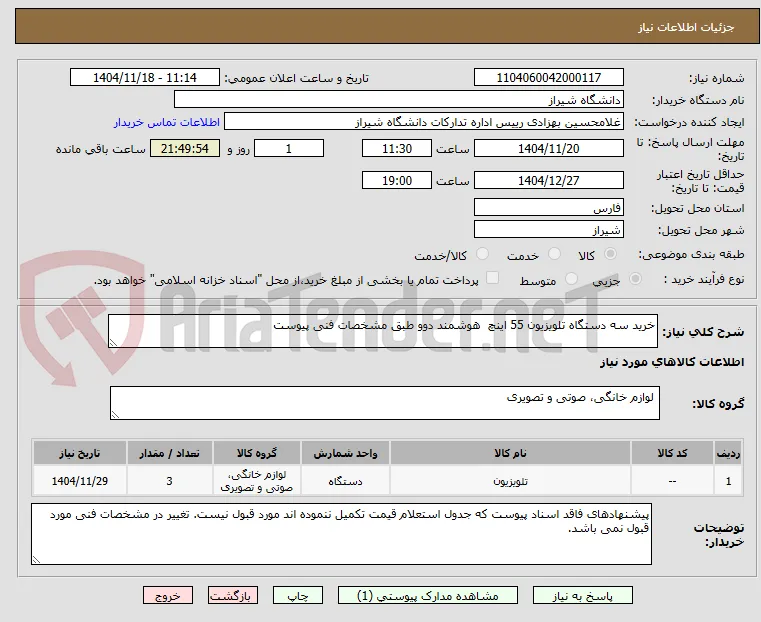
Task: Click the need date cell 1404/11/29
Action: tap(80, 481)
